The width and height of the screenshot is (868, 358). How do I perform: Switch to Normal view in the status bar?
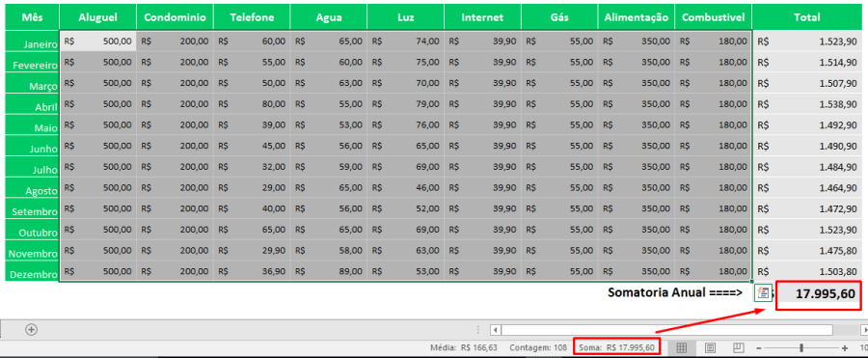coord(682,348)
